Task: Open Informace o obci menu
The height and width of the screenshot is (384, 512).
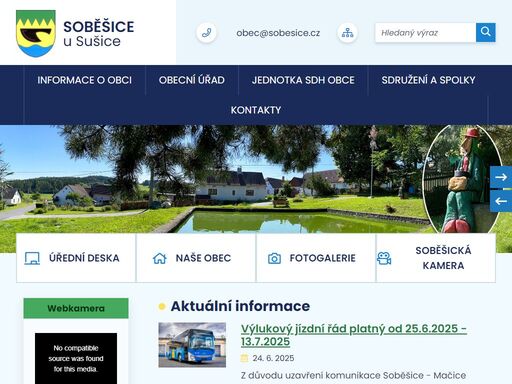Action: tap(85, 80)
